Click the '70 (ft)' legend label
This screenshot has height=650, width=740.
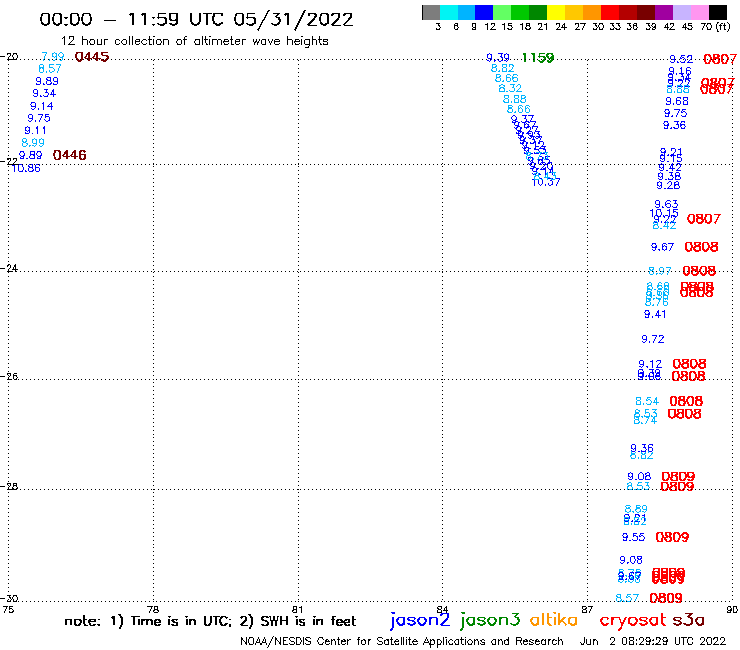click(x=715, y=27)
